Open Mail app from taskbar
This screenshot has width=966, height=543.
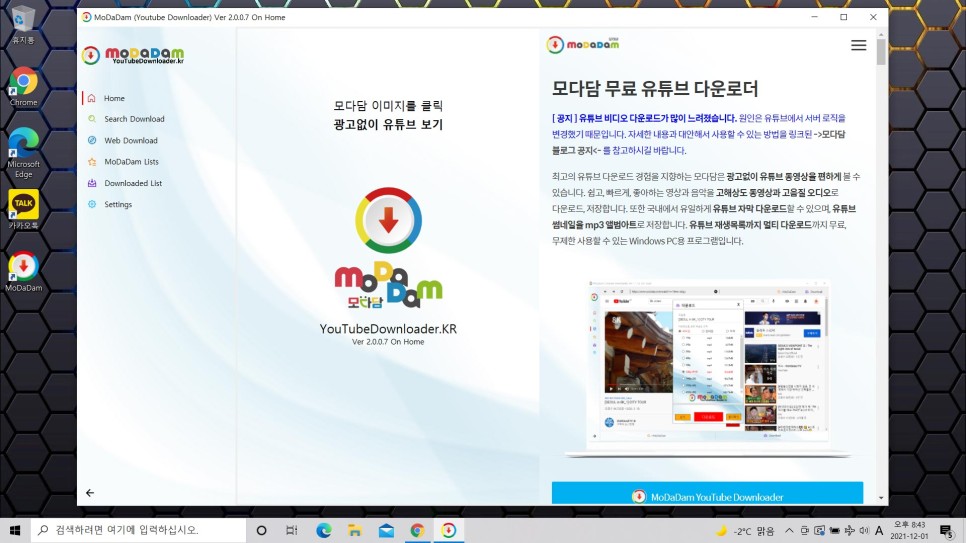(x=386, y=530)
